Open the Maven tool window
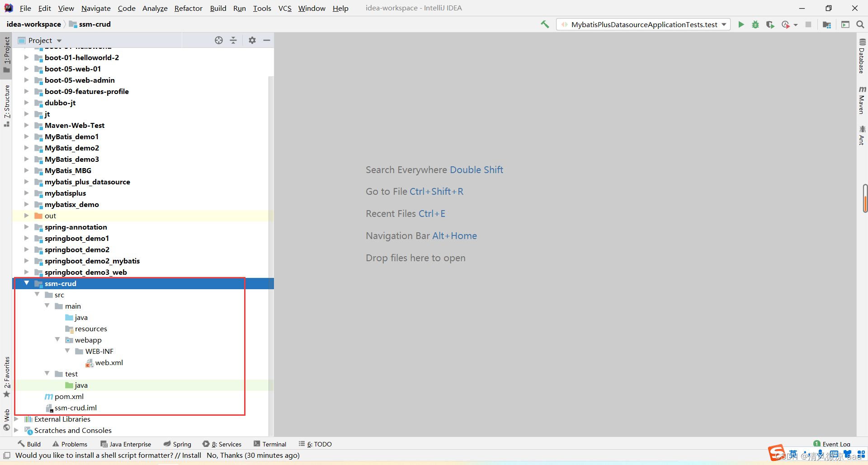 click(x=862, y=100)
